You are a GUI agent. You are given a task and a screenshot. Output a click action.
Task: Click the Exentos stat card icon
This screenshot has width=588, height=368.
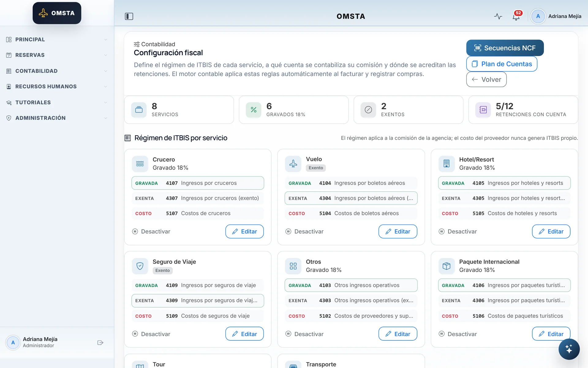click(368, 110)
